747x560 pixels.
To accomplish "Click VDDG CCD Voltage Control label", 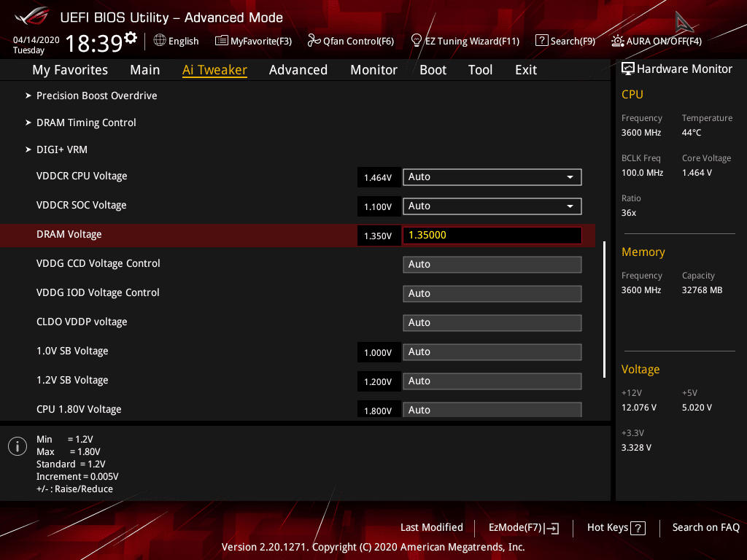I will click(x=98, y=263).
